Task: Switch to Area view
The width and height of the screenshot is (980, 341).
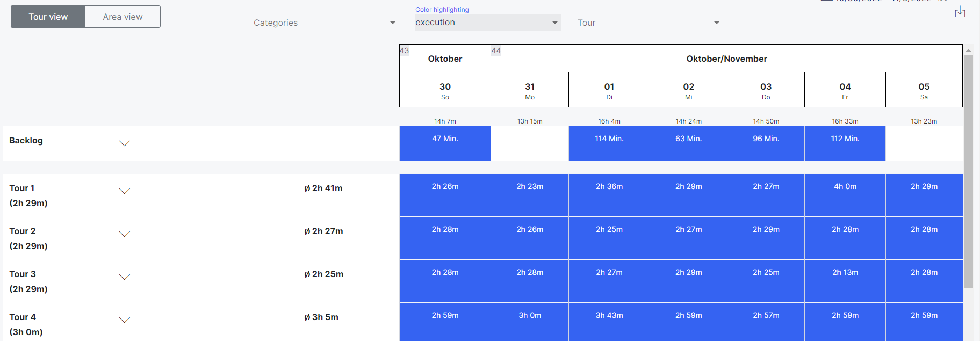Action: click(x=122, y=17)
